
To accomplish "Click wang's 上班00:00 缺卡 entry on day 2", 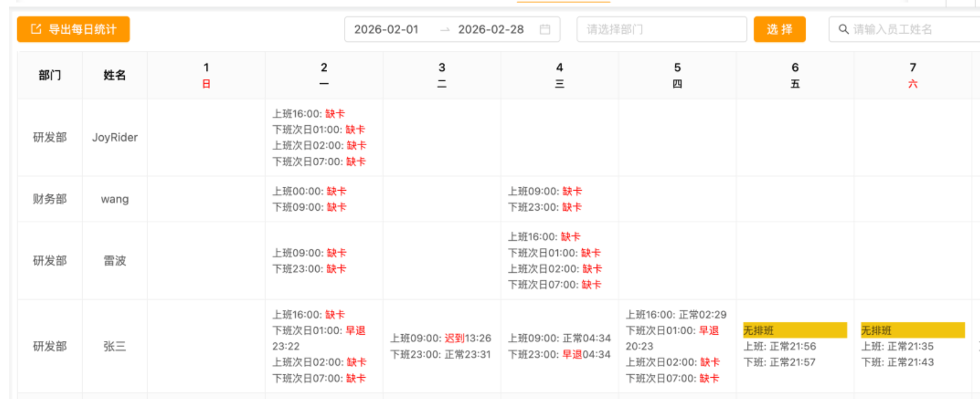I will point(309,191).
